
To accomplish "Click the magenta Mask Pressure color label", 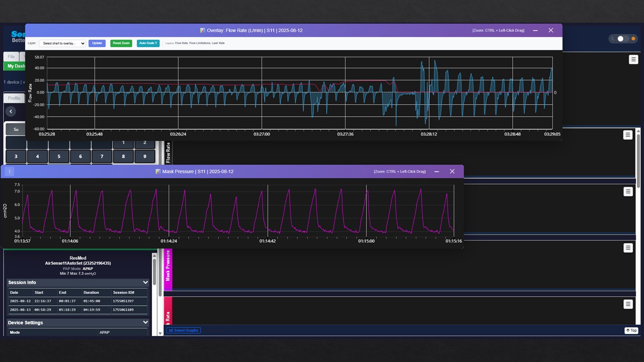I will 168,269.
